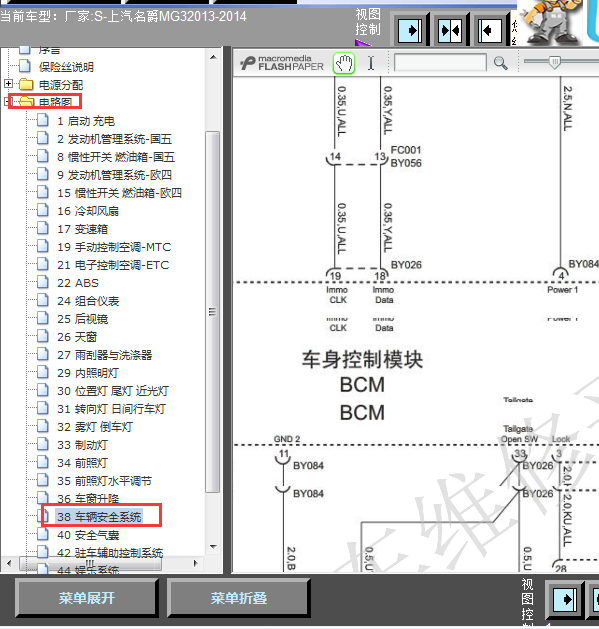Click the 车身控制模块 title in diagram

point(362,359)
